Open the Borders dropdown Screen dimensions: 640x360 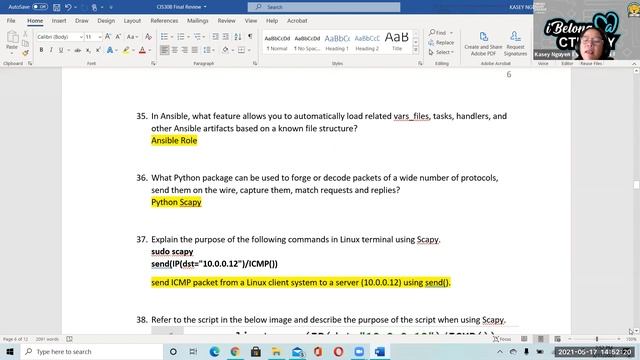[x=249, y=50]
